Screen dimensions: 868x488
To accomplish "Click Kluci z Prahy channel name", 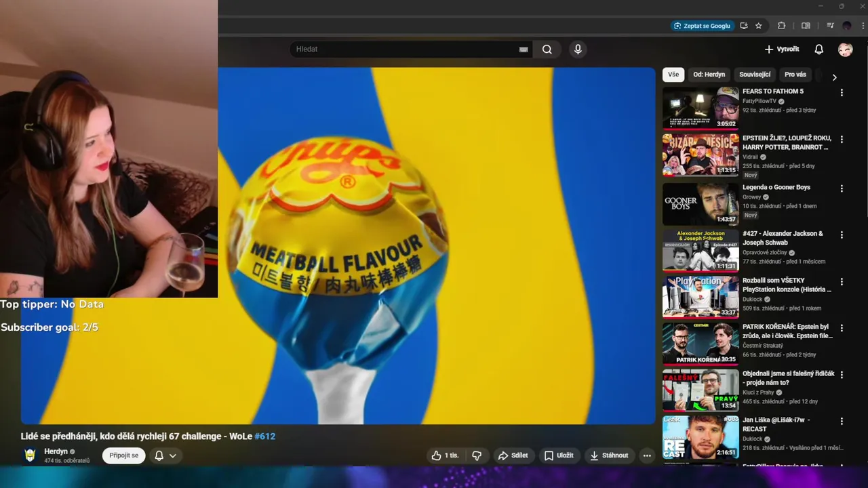I will point(758,392).
